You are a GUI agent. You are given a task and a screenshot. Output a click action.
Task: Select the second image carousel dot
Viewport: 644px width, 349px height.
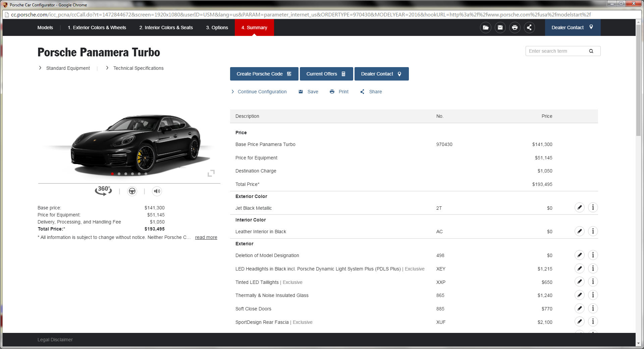tap(119, 174)
